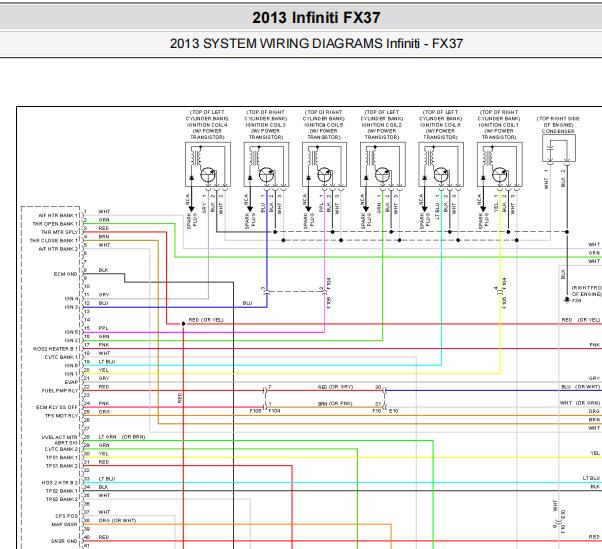Click the "IGN 1" pin label
The width and height of the screenshot is (602, 549).
pyautogui.click(x=71, y=374)
